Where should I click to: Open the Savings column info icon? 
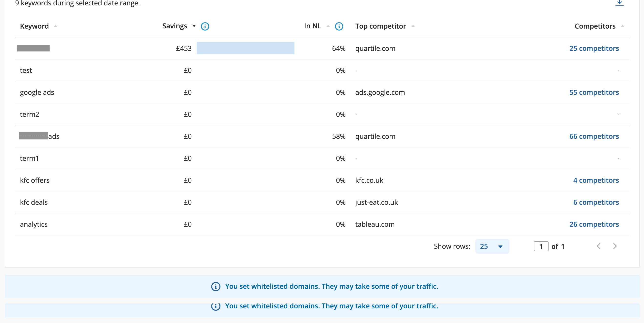pyautogui.click(x=205, y=26)
